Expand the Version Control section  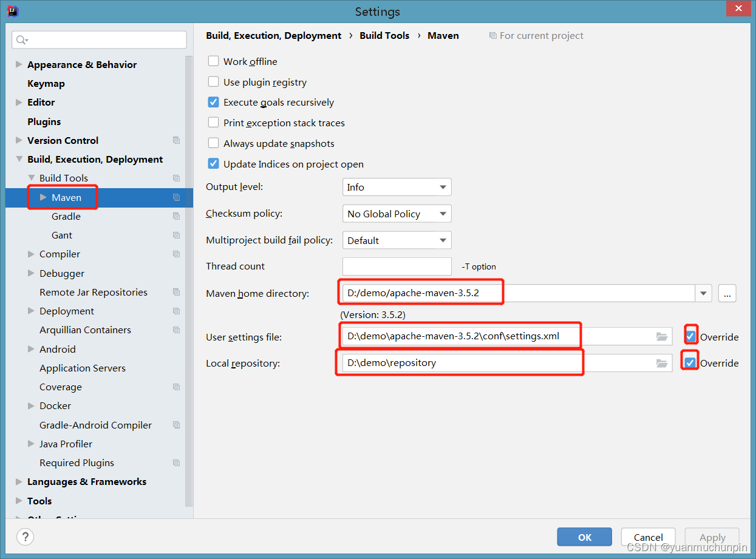[19, 140]
